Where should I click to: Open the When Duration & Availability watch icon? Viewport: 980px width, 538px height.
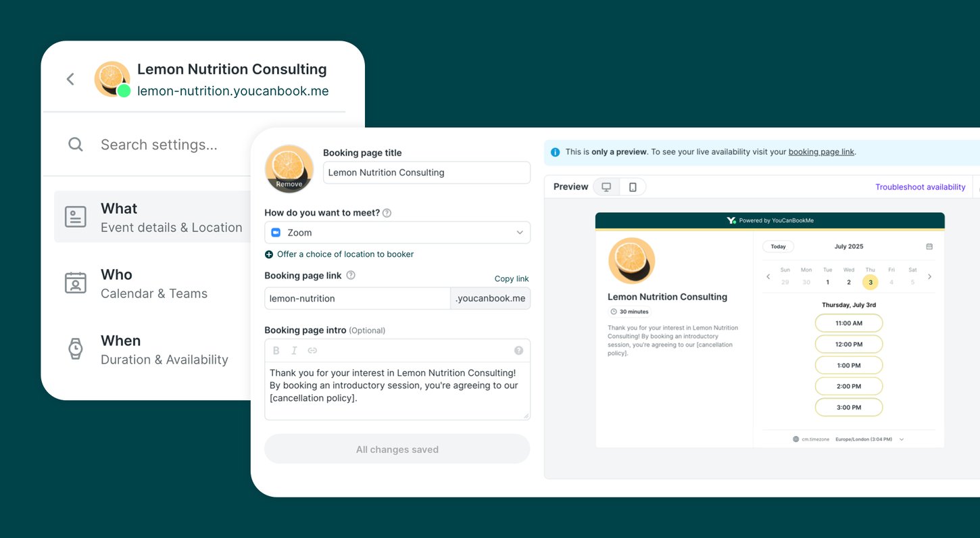75,349
